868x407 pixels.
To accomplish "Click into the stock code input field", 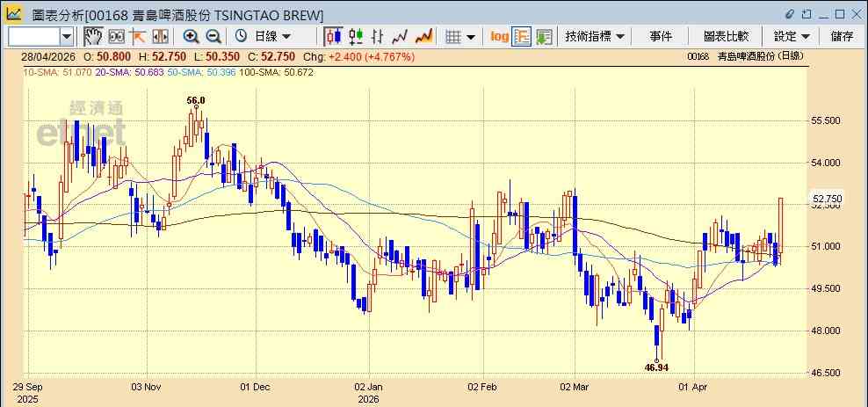I will [33, 37].
